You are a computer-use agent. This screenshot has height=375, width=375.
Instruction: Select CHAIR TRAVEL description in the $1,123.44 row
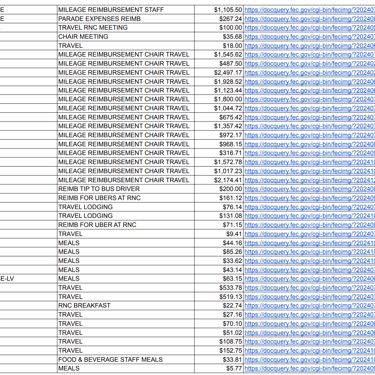pyautogui.click(x=126, y=91)
